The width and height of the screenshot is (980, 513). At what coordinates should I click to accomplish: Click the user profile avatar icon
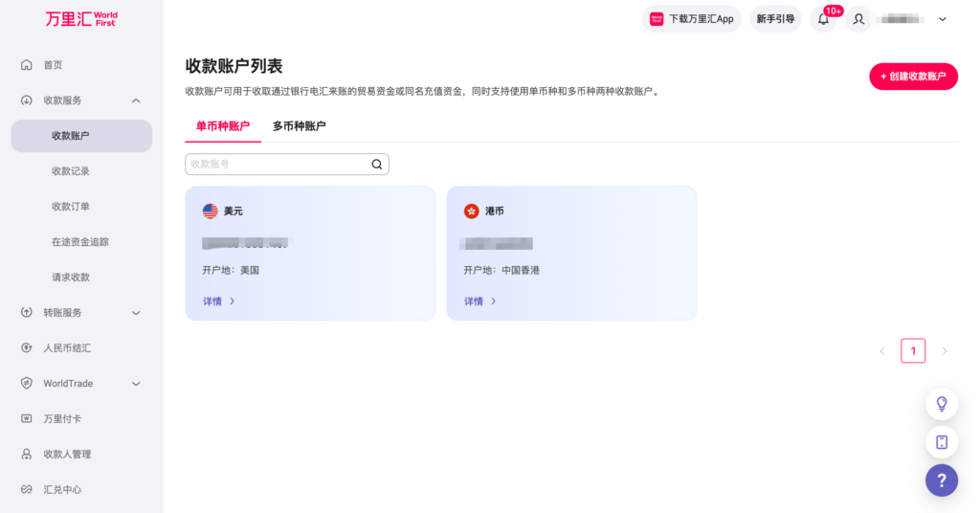[858, 19]
